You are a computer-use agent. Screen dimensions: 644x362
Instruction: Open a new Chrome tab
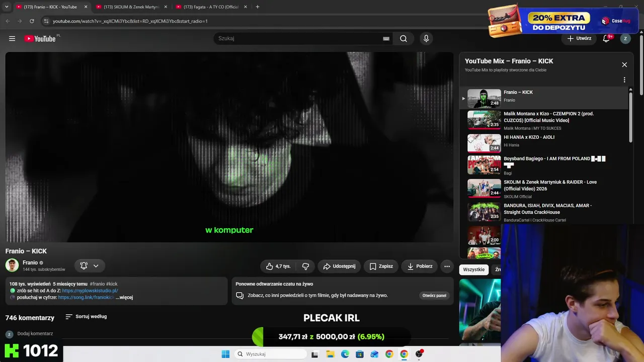pyautogui.click(x=257, y=7)
